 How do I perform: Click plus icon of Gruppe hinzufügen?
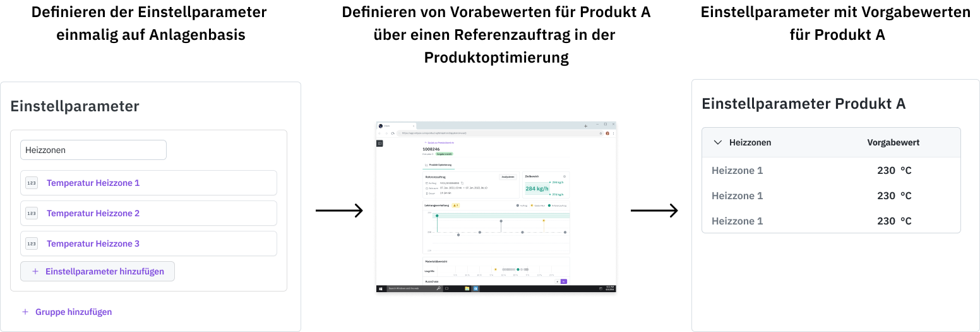click(25, 312)
